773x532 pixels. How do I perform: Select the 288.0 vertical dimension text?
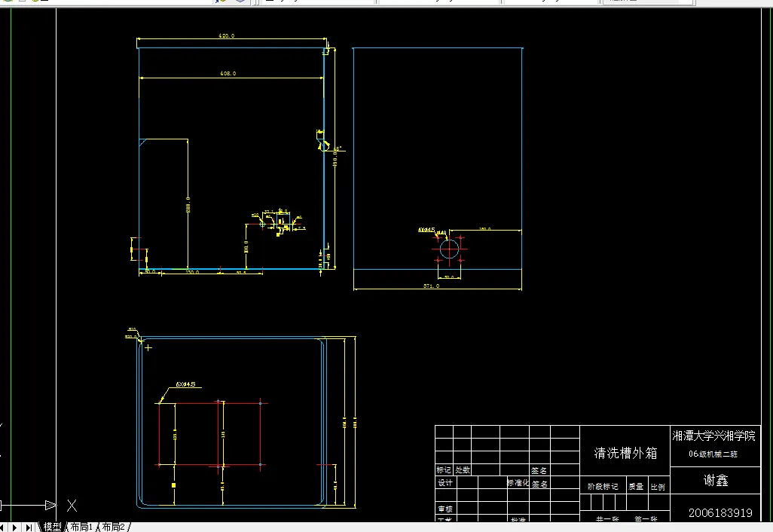(x=188, y=205)
